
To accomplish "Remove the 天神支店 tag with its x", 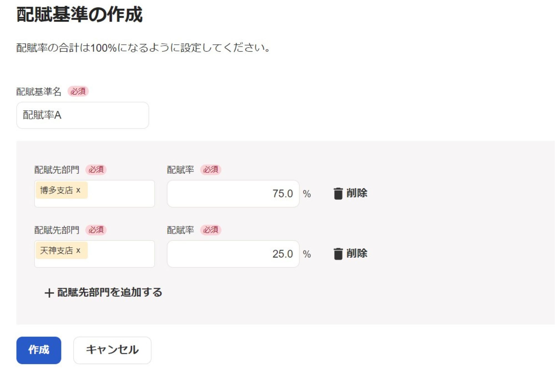I will (x=78, y=250).
